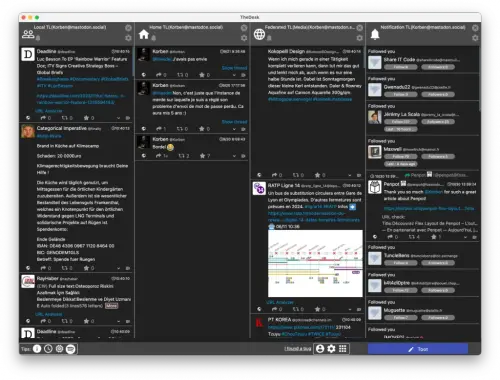Click Followers button for Tuncleliens
This screenshot has height=380, width=500.
point(438,263)
